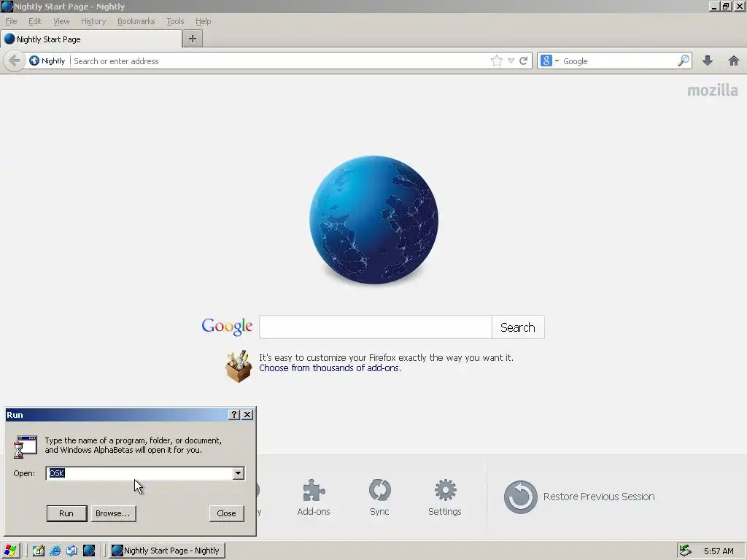Click the Back arrow button
The height and width of the screenshot is (560, 747).
pyautogui.click(x=15, y=61)
